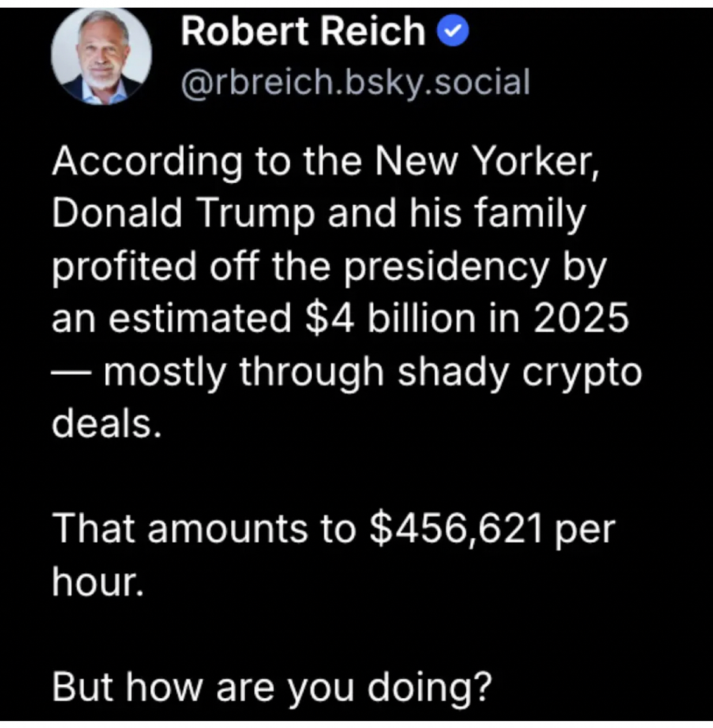Click the name "Donald Trump"

coord(183,214)
